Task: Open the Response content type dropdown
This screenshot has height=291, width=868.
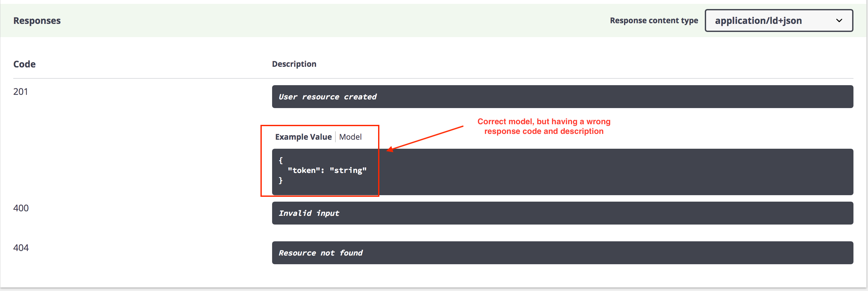Action: pos(778,21)
